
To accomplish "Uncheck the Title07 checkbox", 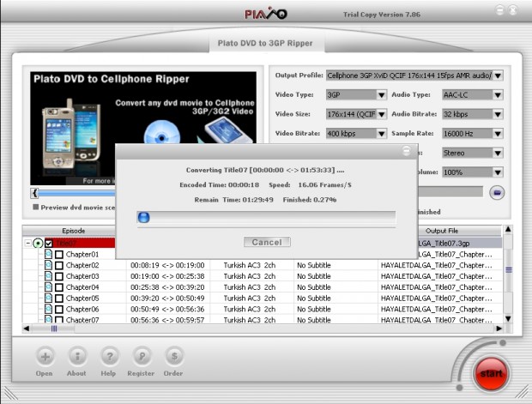I will point(49,244).
